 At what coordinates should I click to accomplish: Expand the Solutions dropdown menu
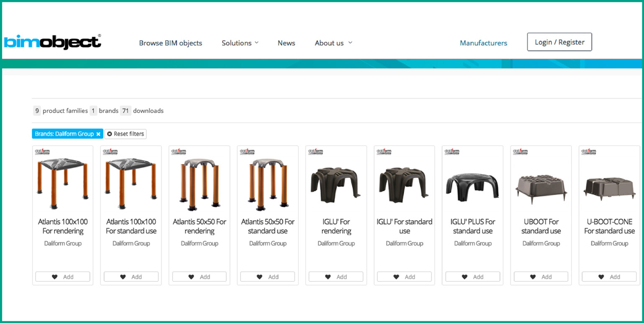click(240, 43)
